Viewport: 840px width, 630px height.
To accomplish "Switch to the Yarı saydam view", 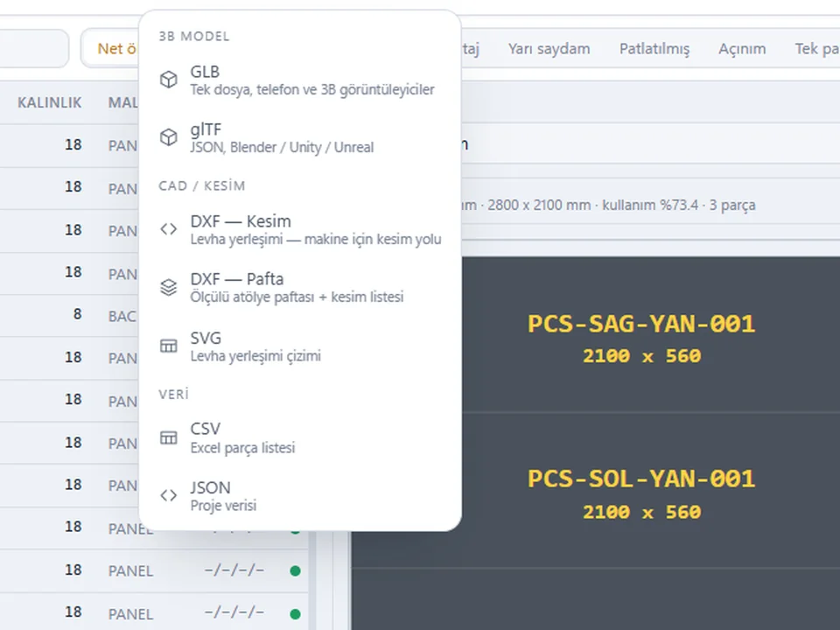I will point(549,49).
